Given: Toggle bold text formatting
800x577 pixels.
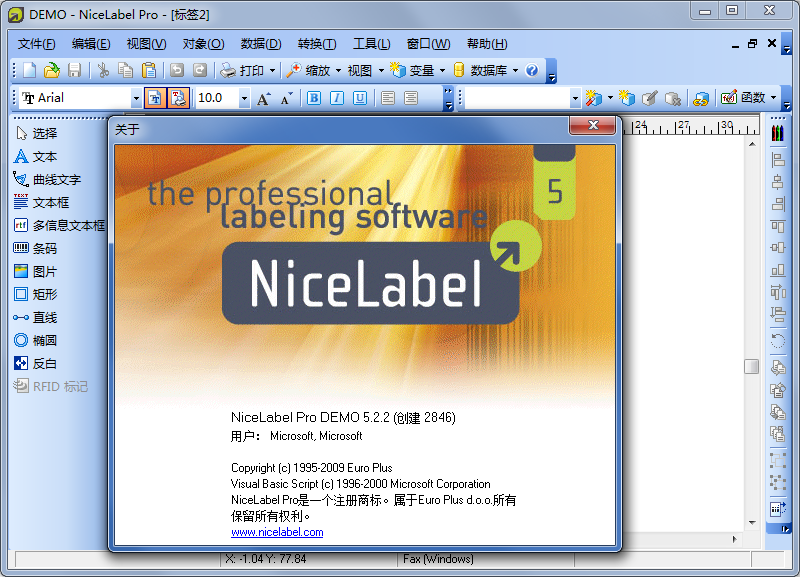Looking at the screenshot, I should pyautogui.click(x=313, y=97).
